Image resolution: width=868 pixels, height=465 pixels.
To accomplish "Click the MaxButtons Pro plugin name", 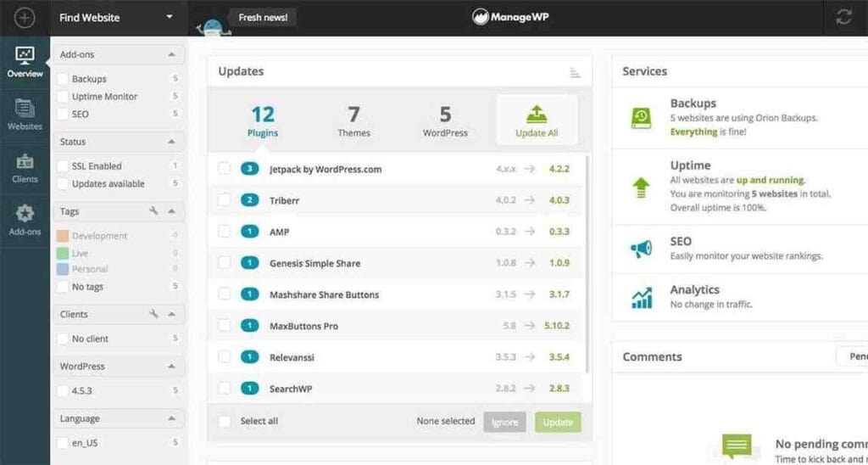I will tap(304, 326).
